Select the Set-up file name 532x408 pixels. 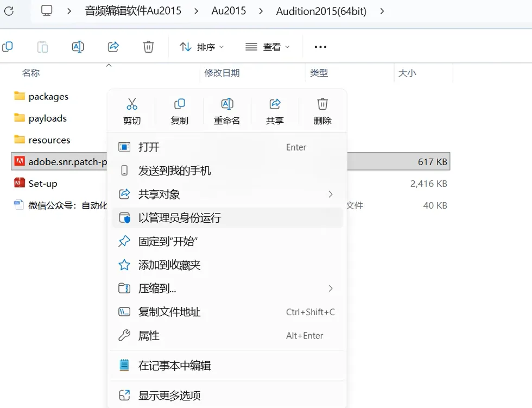pyautogui.click(x=43, y=184)
